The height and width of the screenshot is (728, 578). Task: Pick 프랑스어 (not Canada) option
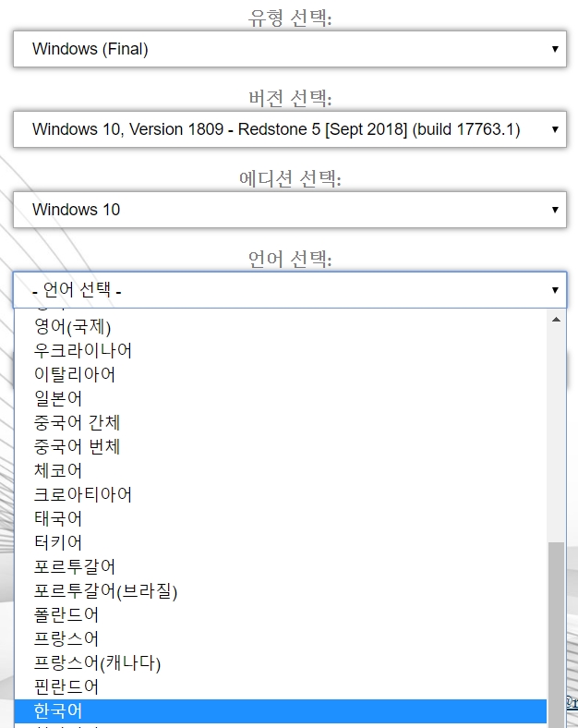(x=280, y=639)
